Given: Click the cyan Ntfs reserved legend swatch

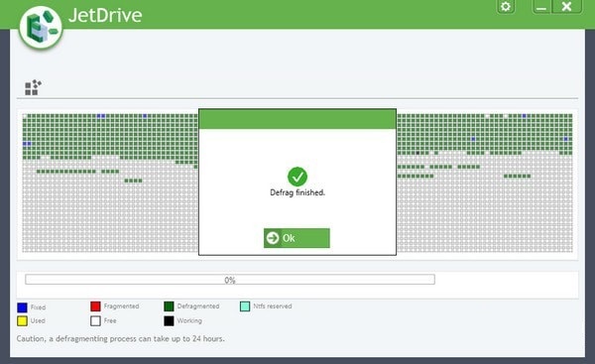Looking at the screenshot, I should point(245,306).
